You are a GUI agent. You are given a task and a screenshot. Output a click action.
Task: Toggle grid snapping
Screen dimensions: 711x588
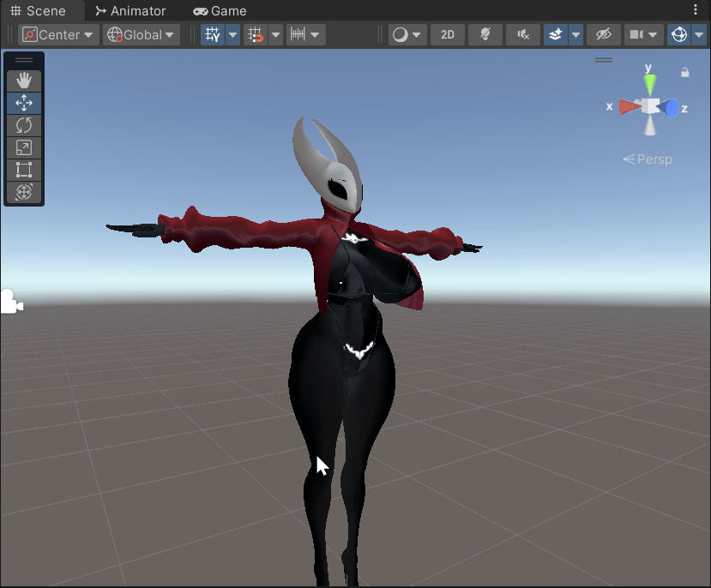[x=256, y=35]
